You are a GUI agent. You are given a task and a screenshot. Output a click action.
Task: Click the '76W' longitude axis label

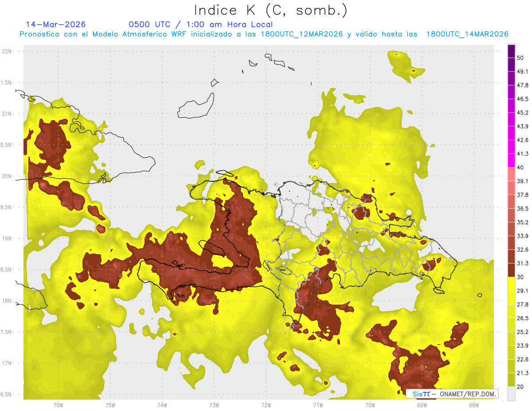pos(58,405)
